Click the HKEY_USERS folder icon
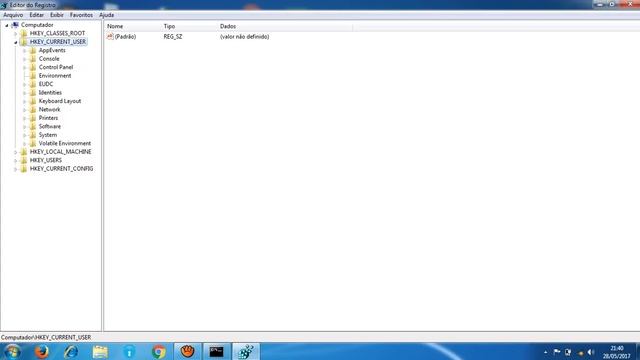 click(24, 160)
